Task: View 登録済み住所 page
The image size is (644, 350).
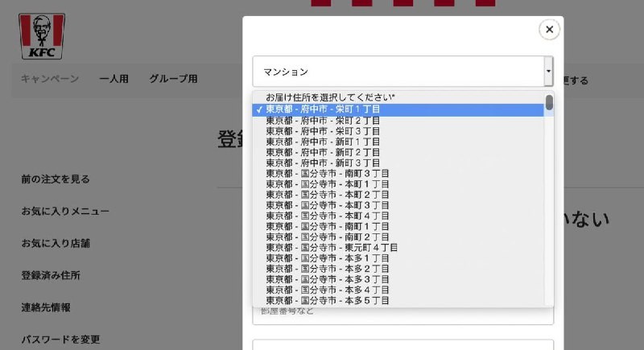Action: coord(51,275)
